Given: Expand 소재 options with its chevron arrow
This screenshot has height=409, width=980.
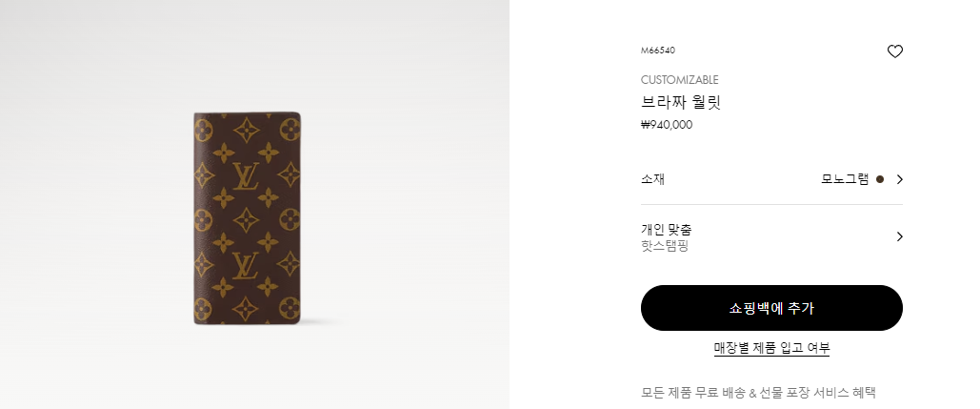Looking at the screenshot, I should 899,179.
